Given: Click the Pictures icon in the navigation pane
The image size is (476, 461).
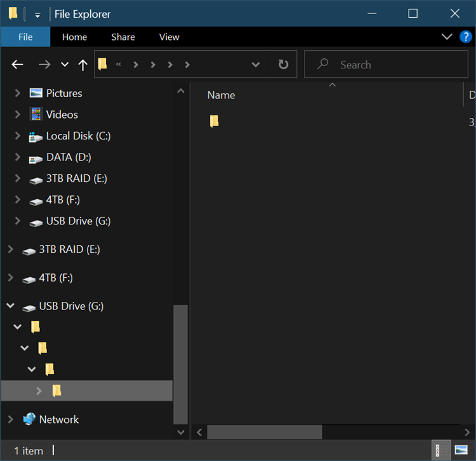Looking at the screenshot, I should [x=36, y=93].
